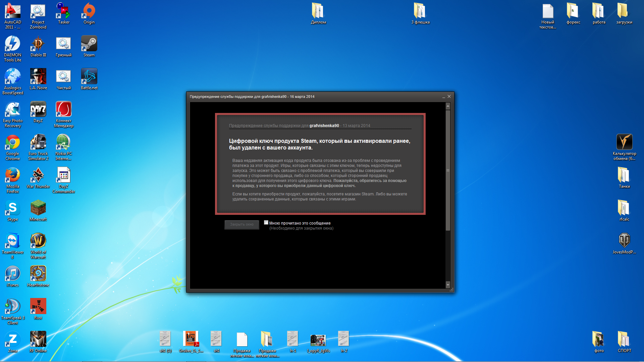This screenshot has height=362, width=644.
Task: Open iTunes desktop icon
Action: 13,276
